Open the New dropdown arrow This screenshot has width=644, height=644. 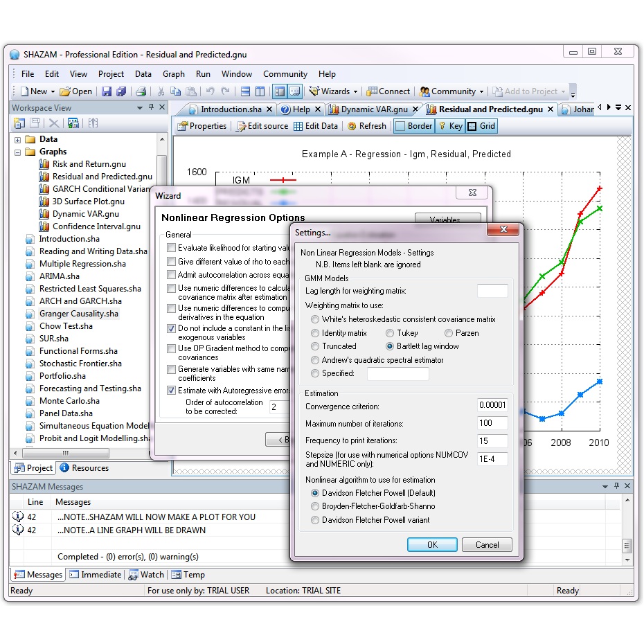point(53,91)
